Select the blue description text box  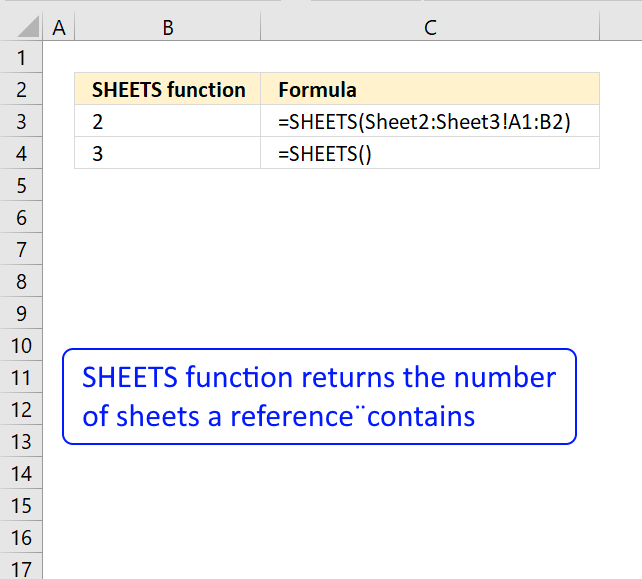point(319,396)
